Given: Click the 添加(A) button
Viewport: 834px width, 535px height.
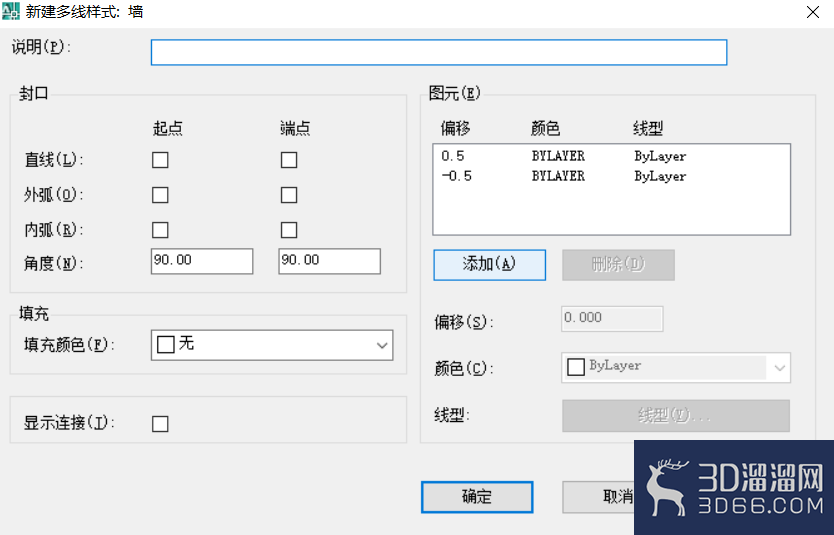Looking at the screenshot, I should pos(489,265).
